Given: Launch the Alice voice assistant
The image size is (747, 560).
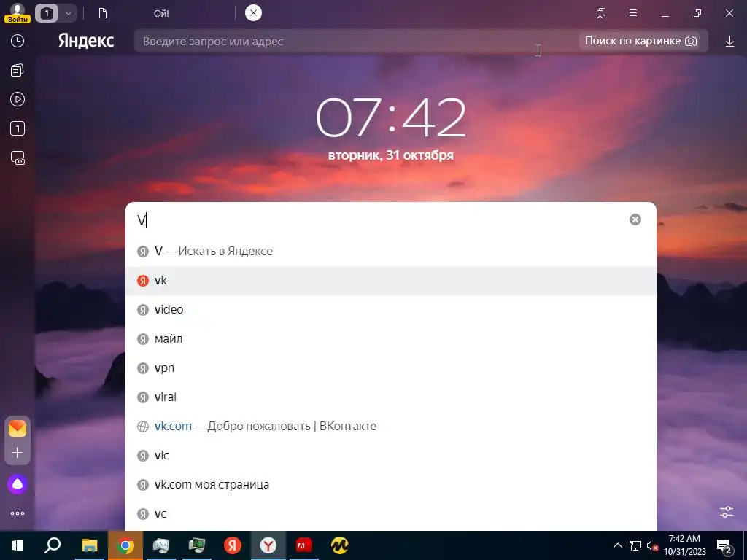Looking at the screenshot, I should point(18,484).
